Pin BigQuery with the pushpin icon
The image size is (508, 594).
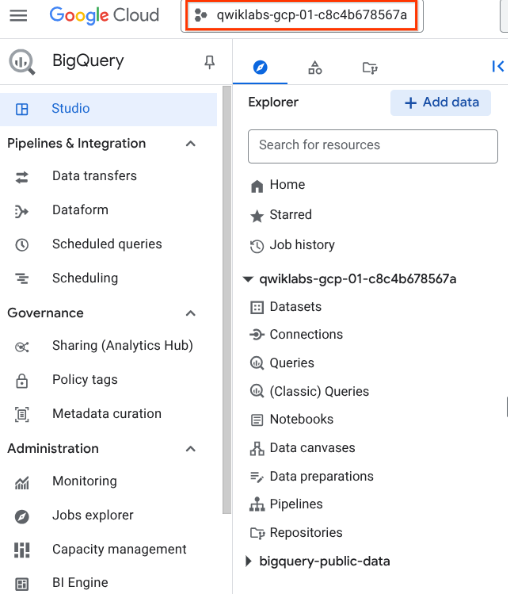(x=209, y=62)
